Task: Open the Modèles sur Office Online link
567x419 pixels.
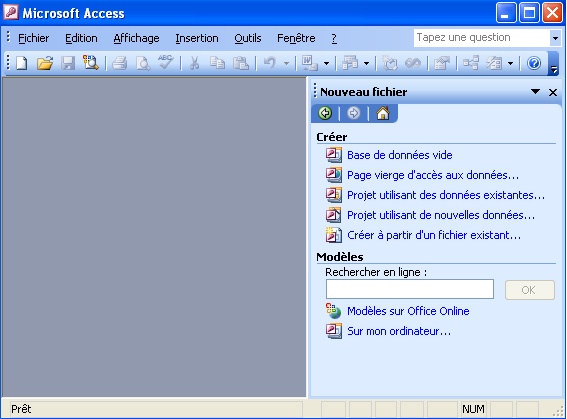Action: (408, 311)
